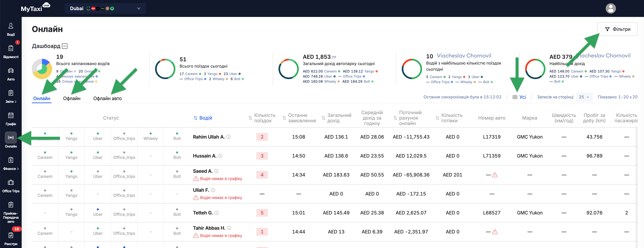Click the planned drivers pie chart
644x248 pixels.
(42, 69)
